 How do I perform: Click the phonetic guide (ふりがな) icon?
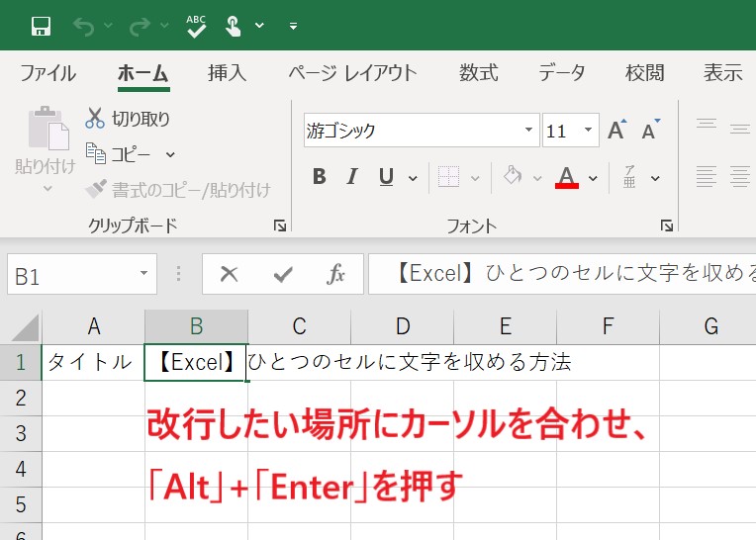pos(629,177)
